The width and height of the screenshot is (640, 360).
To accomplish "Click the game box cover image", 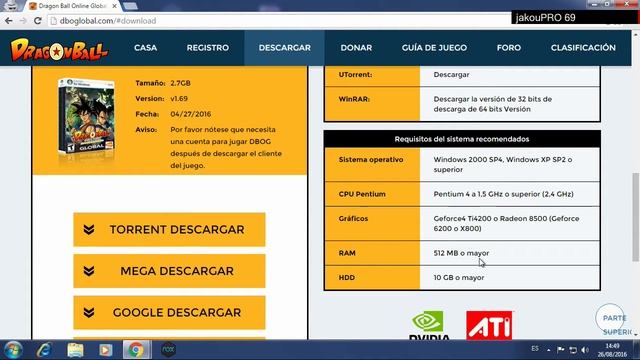I will [87, 117].
